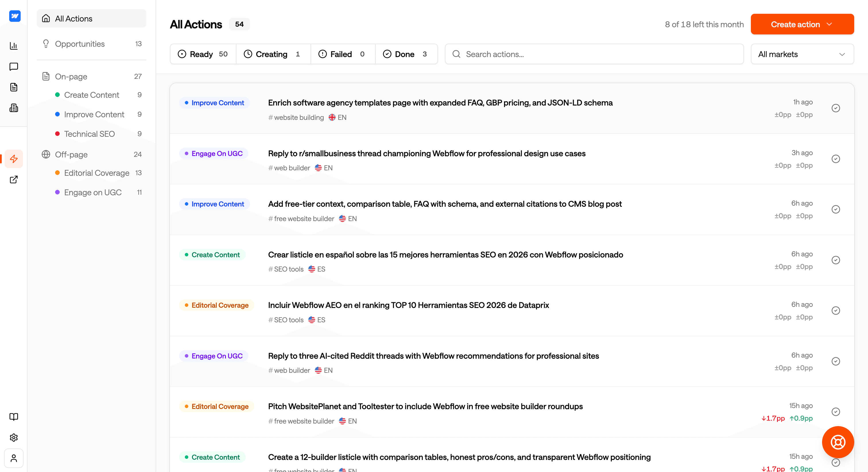Mark the Incluir Webflow AEO Dataprix action done
This screenshot has height=472, width=868.
click(x=836, y=311)
